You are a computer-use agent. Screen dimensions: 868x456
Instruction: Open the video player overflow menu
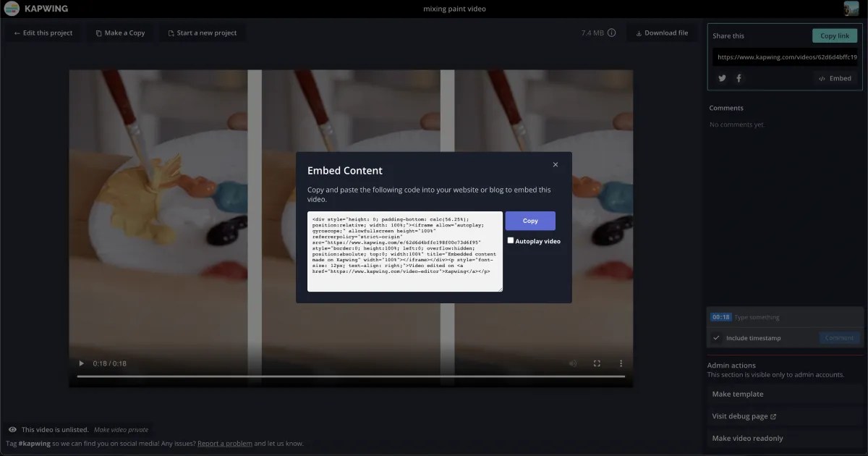[621, 363]
